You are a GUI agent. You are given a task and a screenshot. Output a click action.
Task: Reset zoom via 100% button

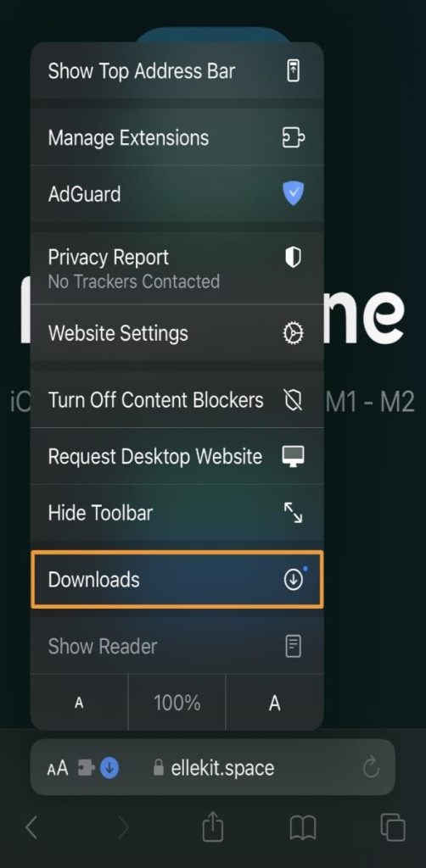click(x=177, y=703)
